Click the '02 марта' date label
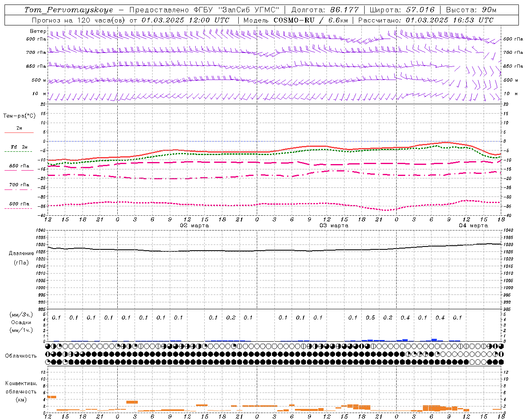Viewport: 525px width, 420px height. click(x=195, y=226)
